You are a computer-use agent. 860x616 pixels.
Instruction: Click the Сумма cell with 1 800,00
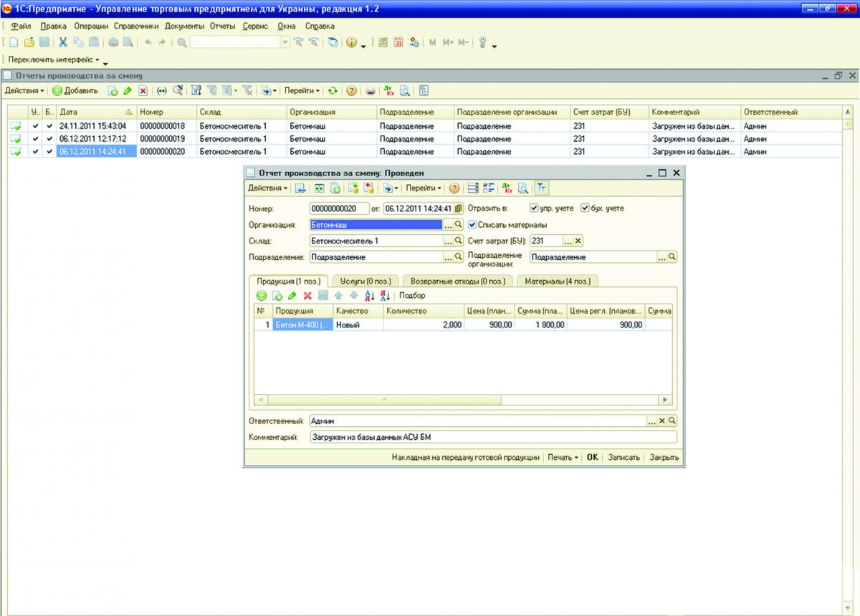[x=540, y=325]
